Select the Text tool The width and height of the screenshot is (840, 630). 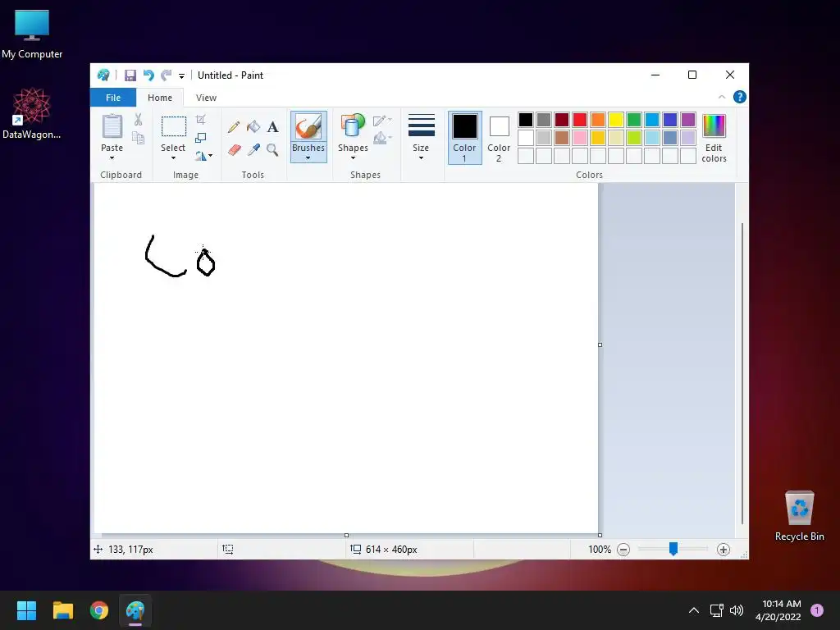point(272,127)
